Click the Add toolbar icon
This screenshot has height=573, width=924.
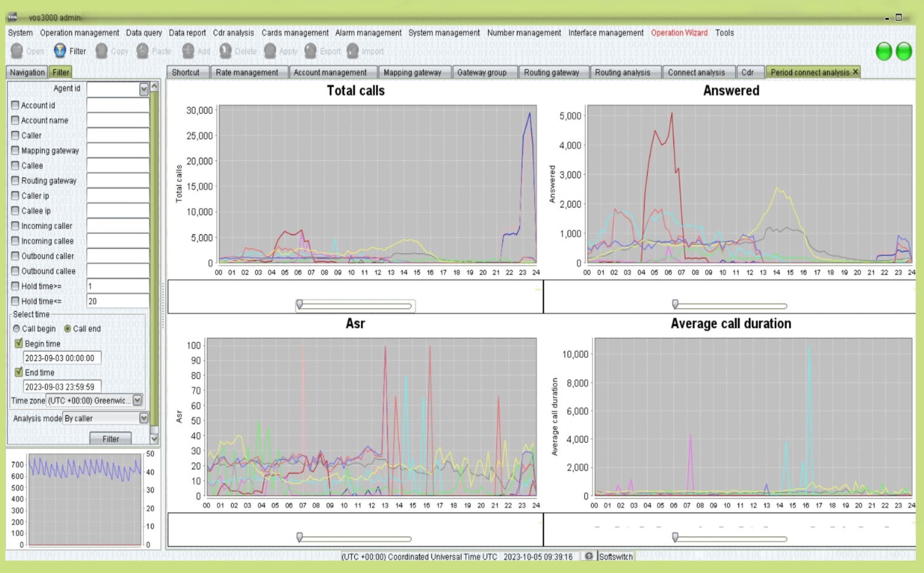pyautogui.click(x=188, y=51)
